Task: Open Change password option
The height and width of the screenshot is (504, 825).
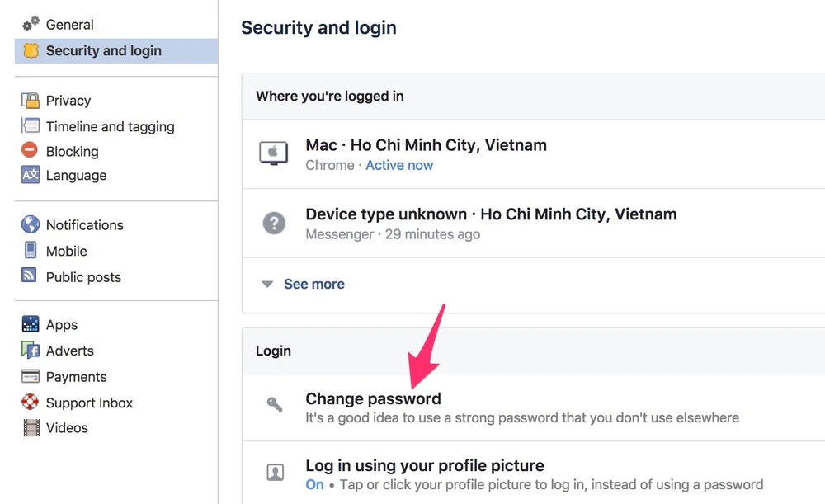Action: pos(373,399)
